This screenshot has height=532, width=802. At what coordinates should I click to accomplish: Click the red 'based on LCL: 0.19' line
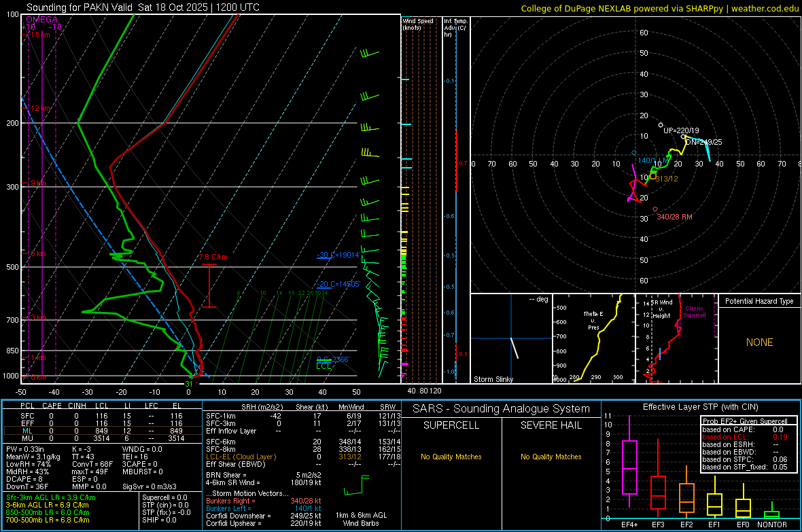(745, 437)
